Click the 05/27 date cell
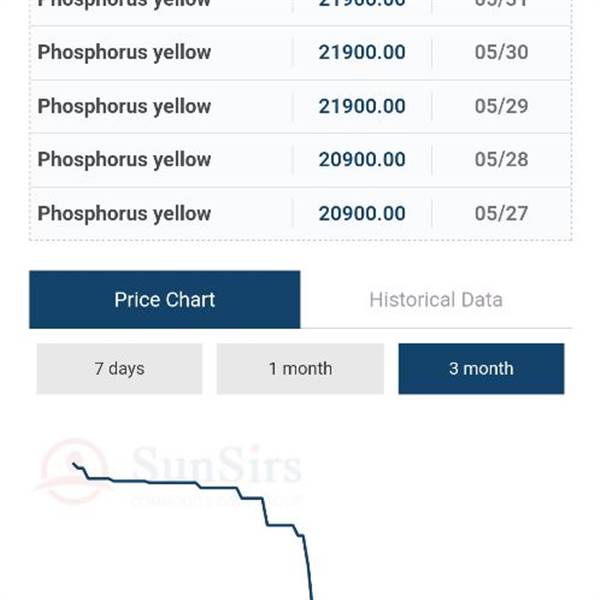The height and width of the screenshot is (600, 600). 501,213
